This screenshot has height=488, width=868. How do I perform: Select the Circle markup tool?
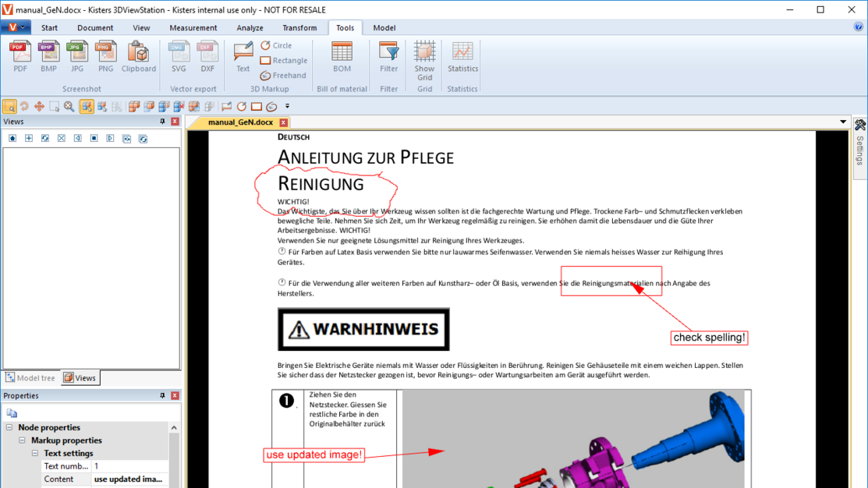276,45
